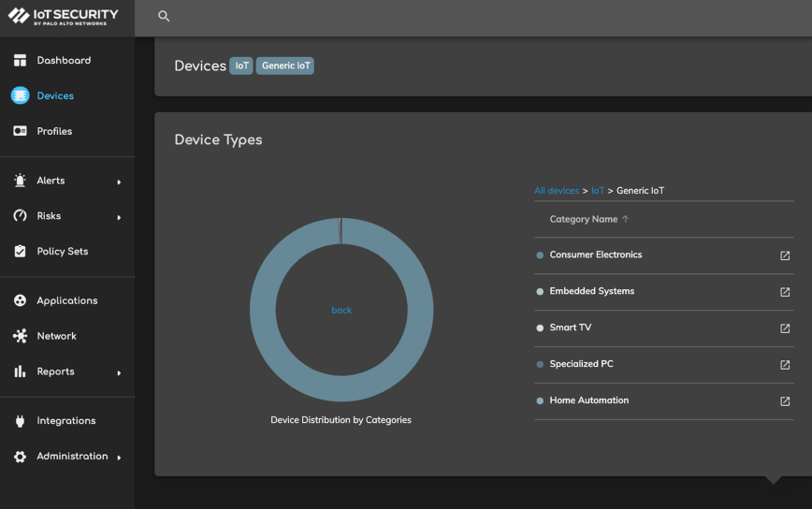Open external link for Specialized PC
The height and width of the screenshot is (509, 812).
click(785, 365)
